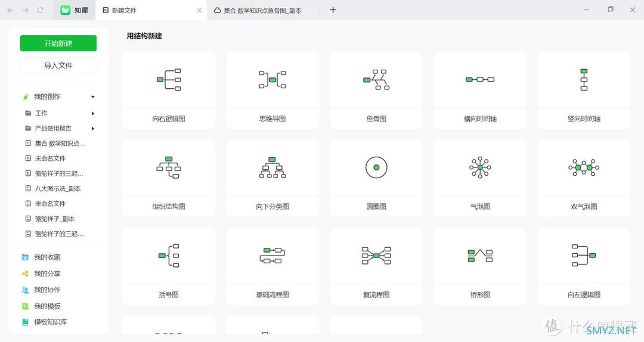The width and height of the screenshot is (644, 342).
Task: Choose the 括号图 bracket diagram icon
Action: tap(169, 256)
